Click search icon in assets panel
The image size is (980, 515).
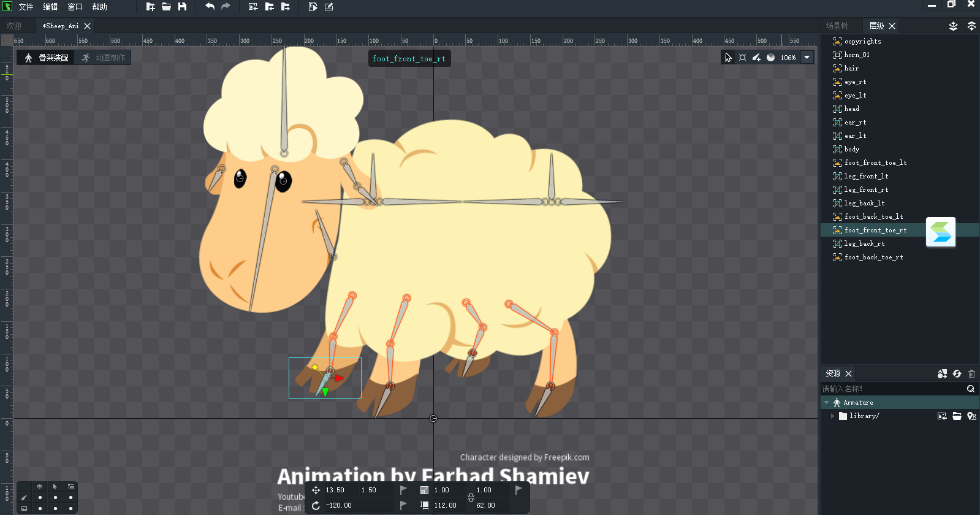(971, 389)
